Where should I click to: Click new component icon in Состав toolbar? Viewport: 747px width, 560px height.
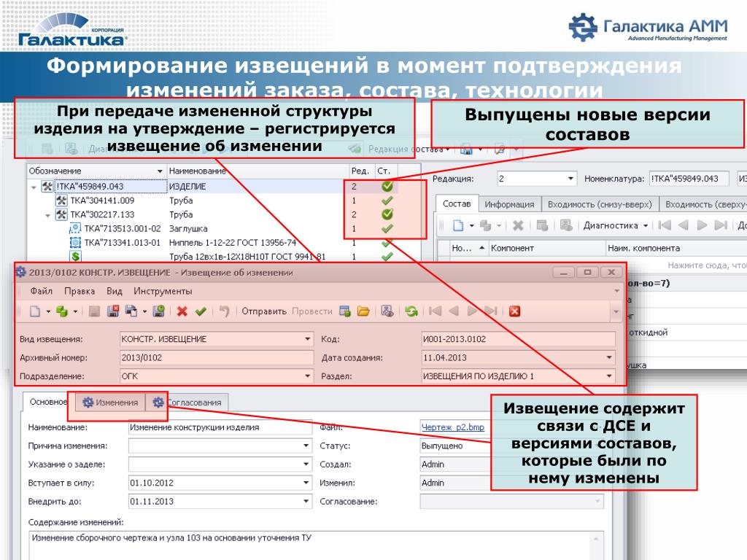pos(458,225)
